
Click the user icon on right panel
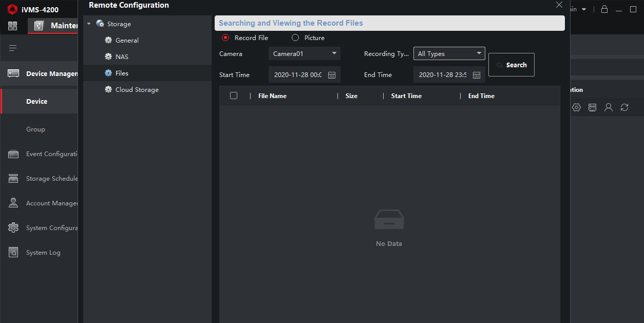click(609, 107)
